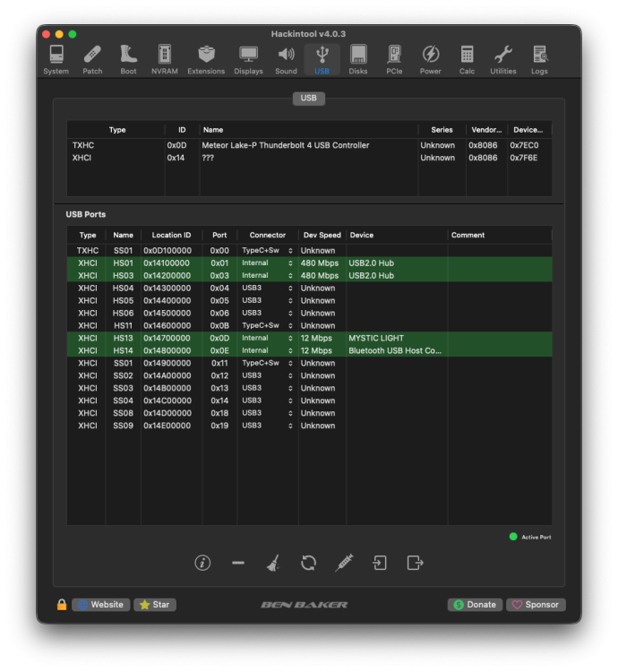Open the Utilities wrench icon
The width and height of the screenshot is (618, 672).
pyautogui.click(x=503, y=60)
